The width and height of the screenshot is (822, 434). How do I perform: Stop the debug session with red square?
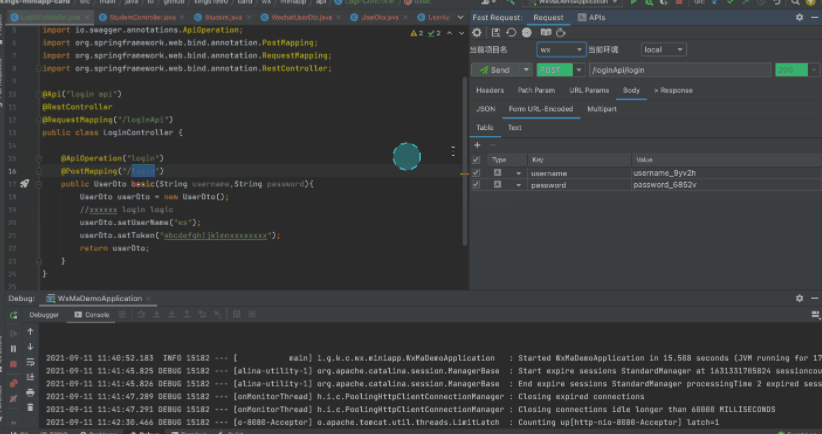point(13,365)
